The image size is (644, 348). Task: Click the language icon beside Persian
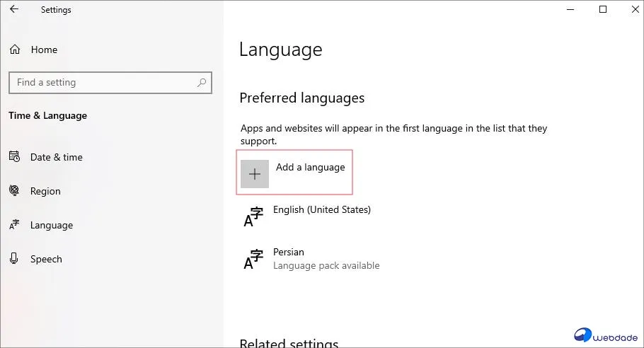coord(253,259)
